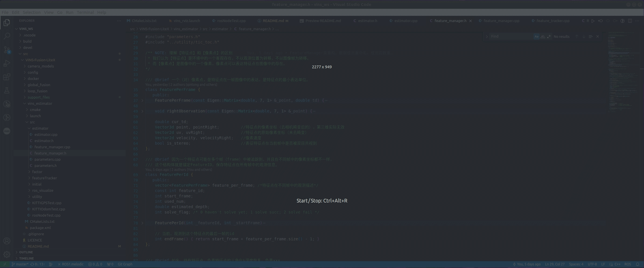Click the remote window indicator in status bar
This screenshot has height=268, width=644.
tap(5, 264)
